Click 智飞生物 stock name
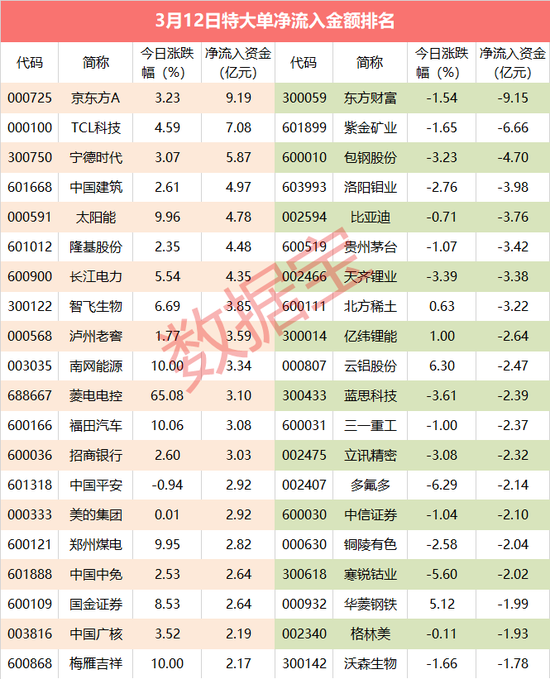The width and height of the screenshot is (550, 679). pyautogui.click(x=96, y=306)
